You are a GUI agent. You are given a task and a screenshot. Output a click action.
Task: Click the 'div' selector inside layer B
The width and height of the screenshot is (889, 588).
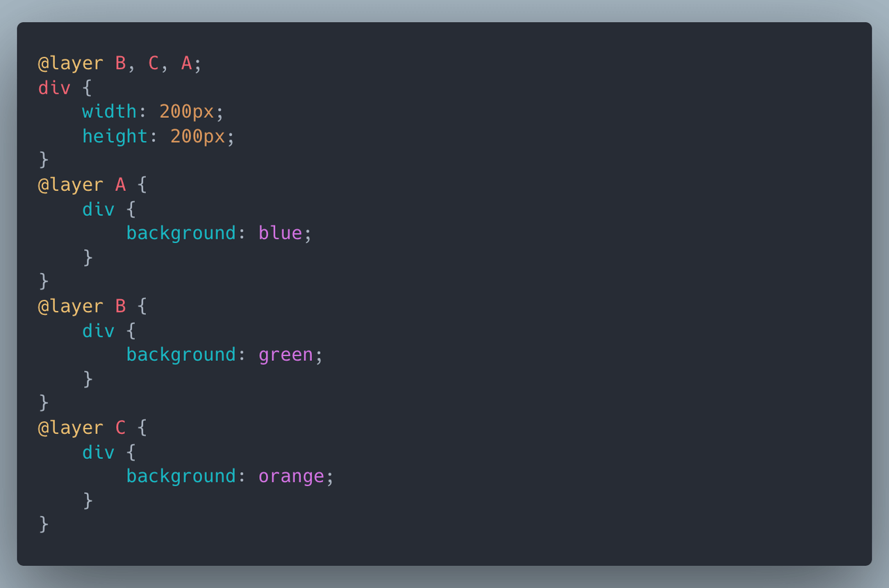point(98,330)
